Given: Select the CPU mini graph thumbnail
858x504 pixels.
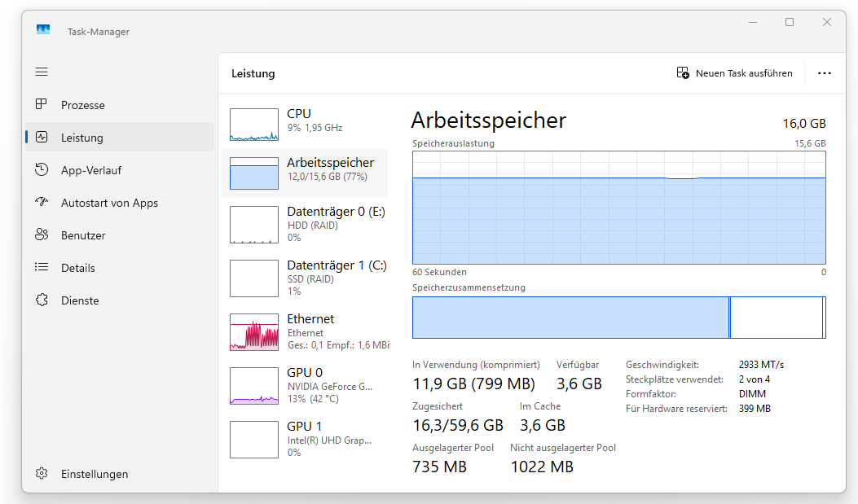Looking at the screenshot, I should pyautogui.click(x=254, y=125).
